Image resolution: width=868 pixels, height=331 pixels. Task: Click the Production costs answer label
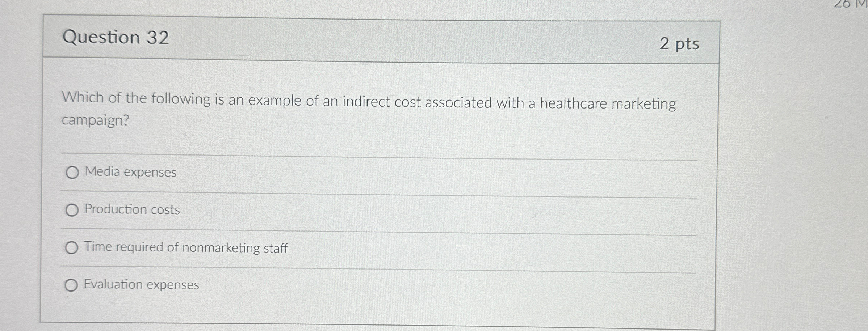pyautogui.click(x=132, y=210)
